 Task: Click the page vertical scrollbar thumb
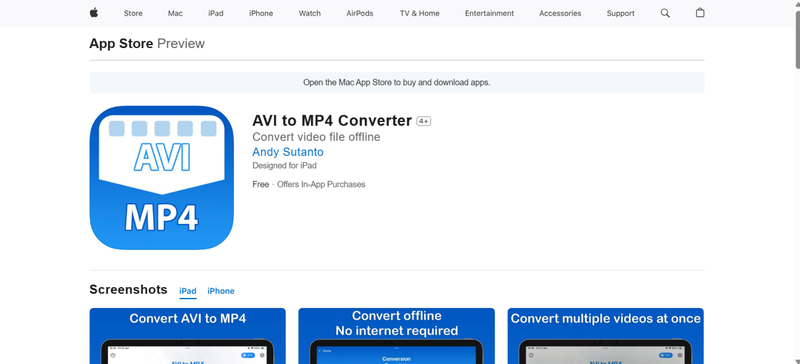coord(797,39)
